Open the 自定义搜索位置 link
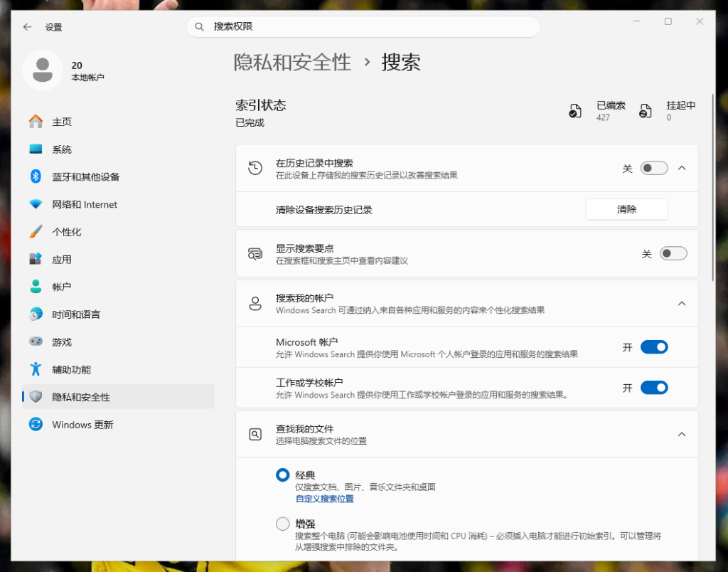Image resolution: width=728 pixels, height=572 pixels. tap(324, 499)
